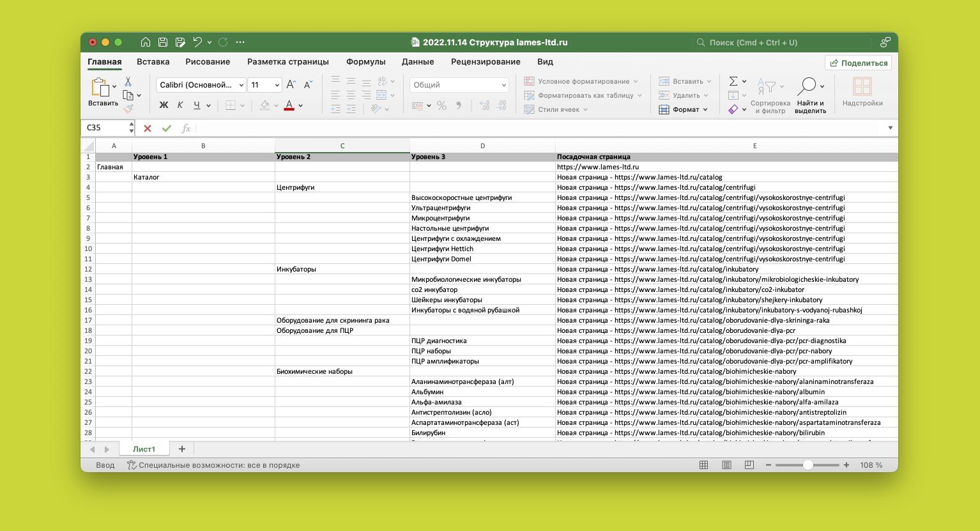Click the Clear eraser icon
The width and height of the screenshot is (980, 531).
pos(733,110)
